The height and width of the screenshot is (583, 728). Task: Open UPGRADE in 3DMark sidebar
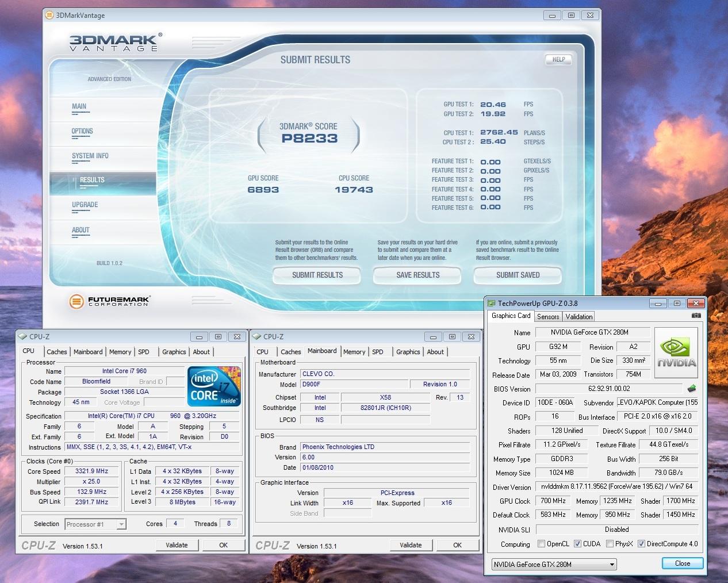85,205
